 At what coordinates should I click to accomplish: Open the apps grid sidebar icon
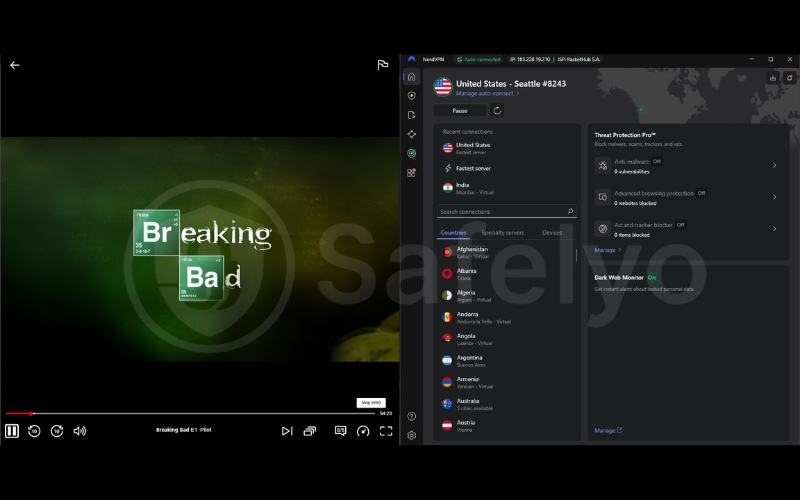tap(412, 172)
